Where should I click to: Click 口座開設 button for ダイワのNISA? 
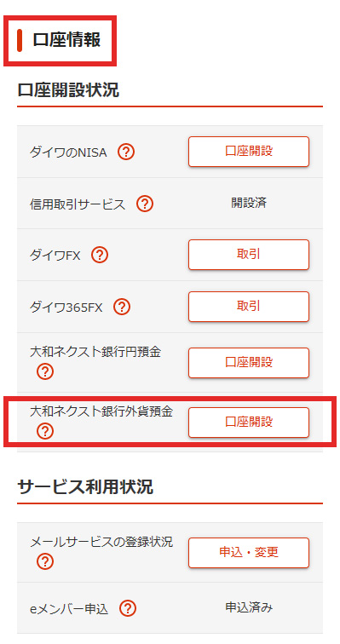tap(249, 152)
